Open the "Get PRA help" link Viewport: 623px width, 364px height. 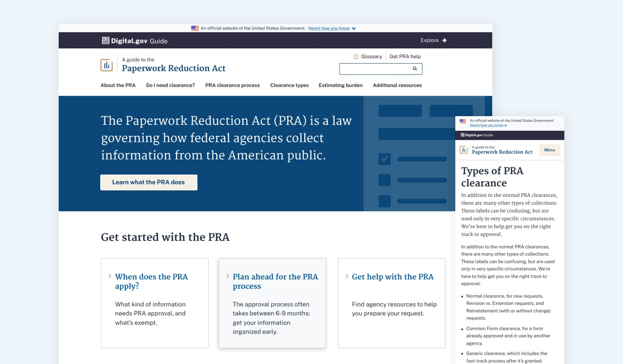point(405,57)
